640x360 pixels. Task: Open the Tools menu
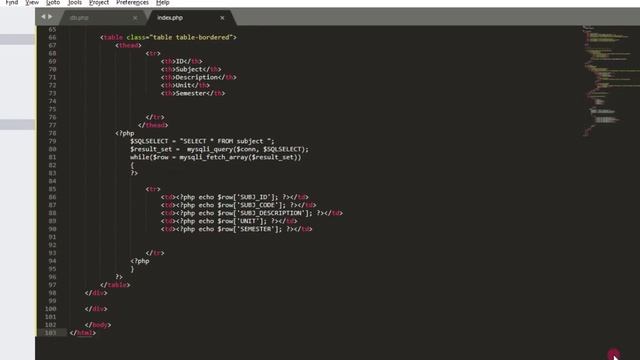click(75, 2)
